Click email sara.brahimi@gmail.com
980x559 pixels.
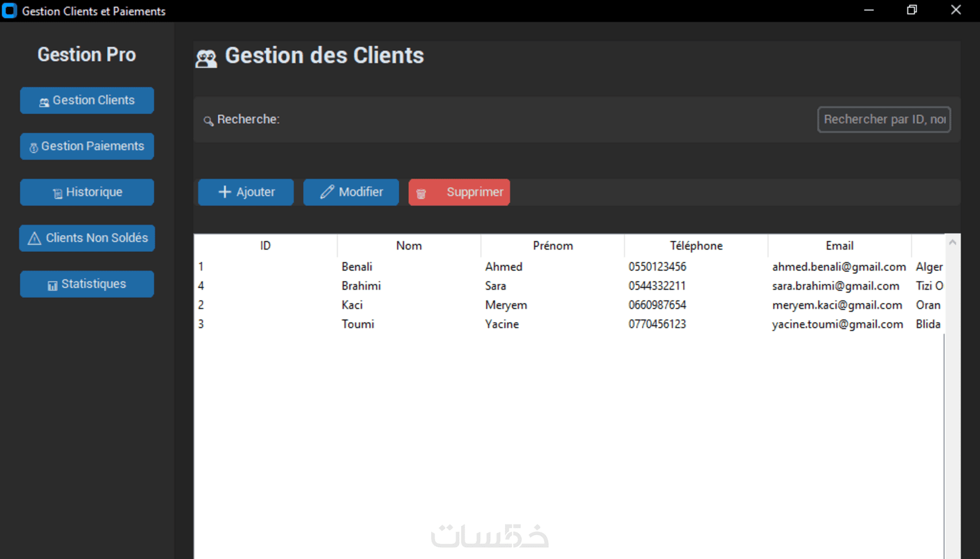(835, 286)
